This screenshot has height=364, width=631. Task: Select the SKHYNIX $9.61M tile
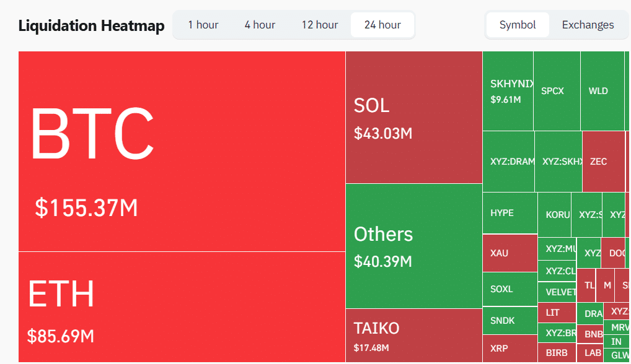coord(508,91)
